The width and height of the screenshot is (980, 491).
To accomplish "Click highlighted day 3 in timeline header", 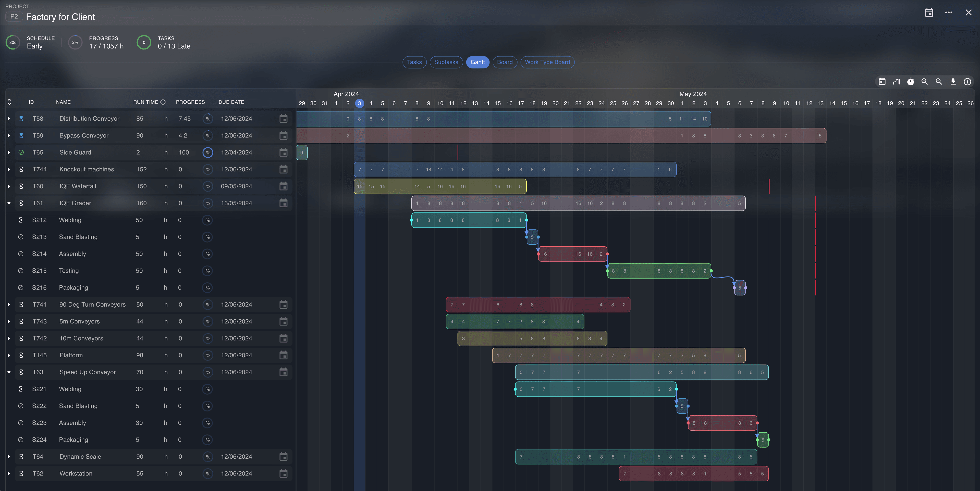I will pos(359,104).
